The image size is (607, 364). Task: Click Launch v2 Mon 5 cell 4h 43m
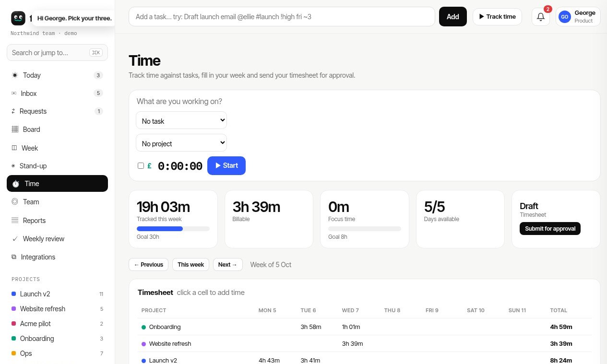pyautogui.click(x=269, y=361)
